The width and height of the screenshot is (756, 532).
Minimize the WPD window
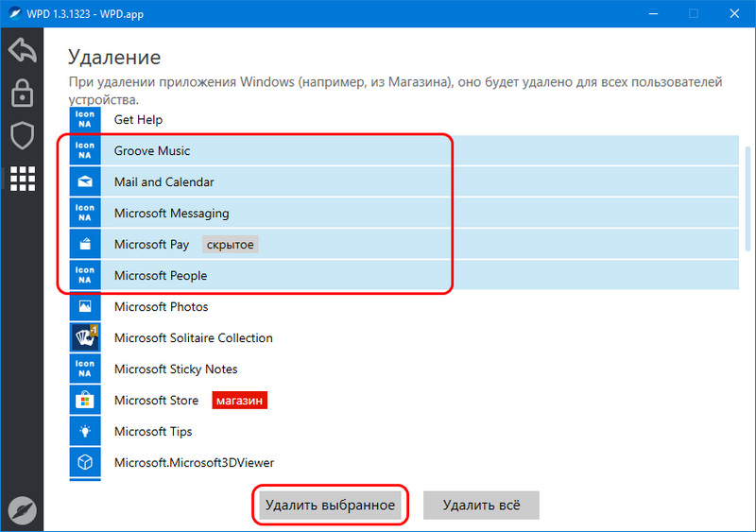pyautogui.click(x=653, y=13)
